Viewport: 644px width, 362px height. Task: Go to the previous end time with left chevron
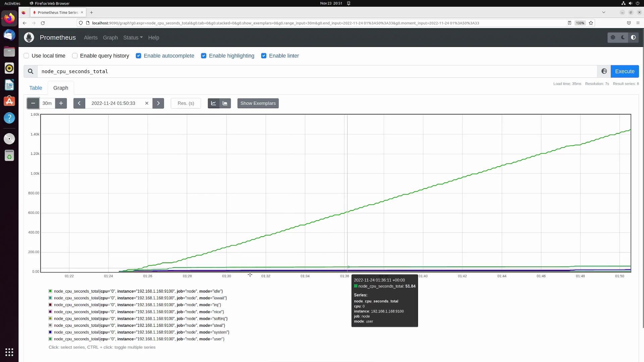pyautogui.click(x=79, y=103)
